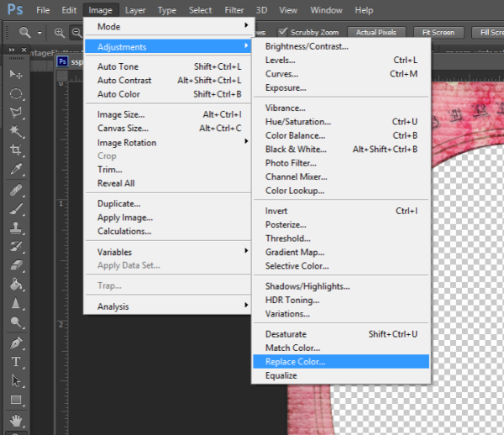504x435 pixels.
Task: Choose Hue/Saturation adjustment
Action: tap(341, 122)
